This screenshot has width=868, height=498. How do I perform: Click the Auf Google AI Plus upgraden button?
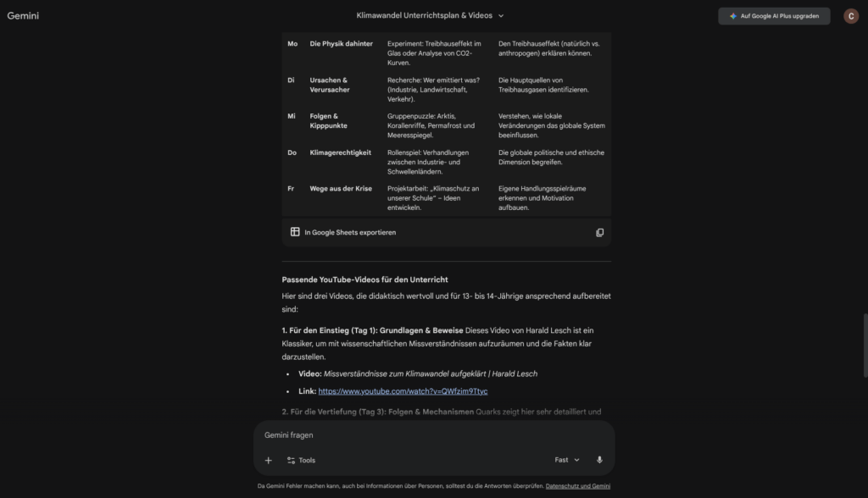tap(774, 16)
